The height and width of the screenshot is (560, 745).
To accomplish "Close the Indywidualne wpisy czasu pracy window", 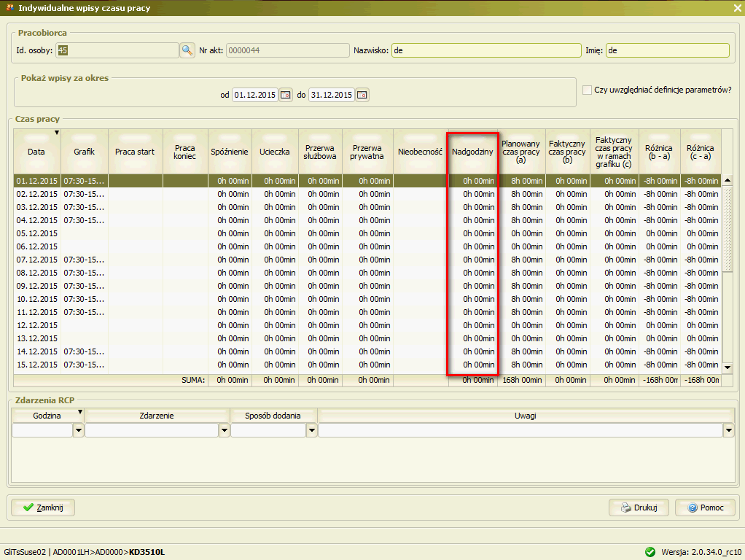I will pos(737,8).
